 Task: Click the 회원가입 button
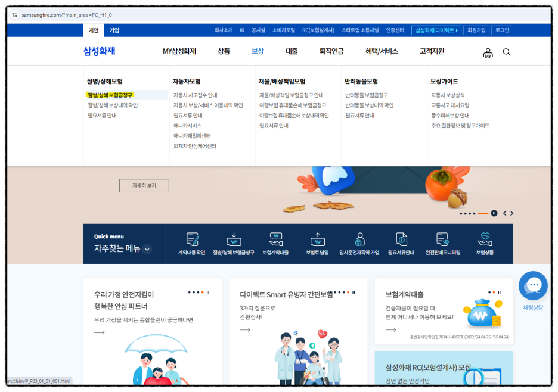point(476,30)
